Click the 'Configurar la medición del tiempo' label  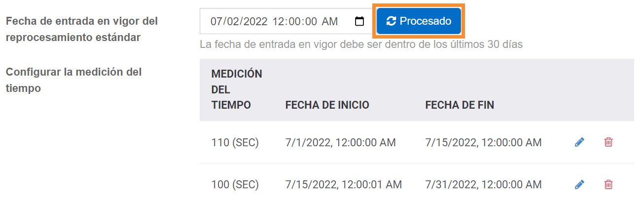click(x=73, y=80)
